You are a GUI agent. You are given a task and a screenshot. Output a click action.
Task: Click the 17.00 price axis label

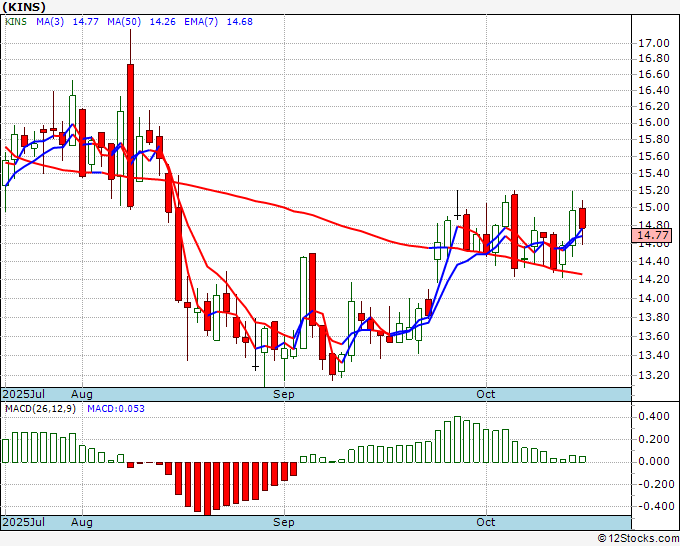pos(654,43)
